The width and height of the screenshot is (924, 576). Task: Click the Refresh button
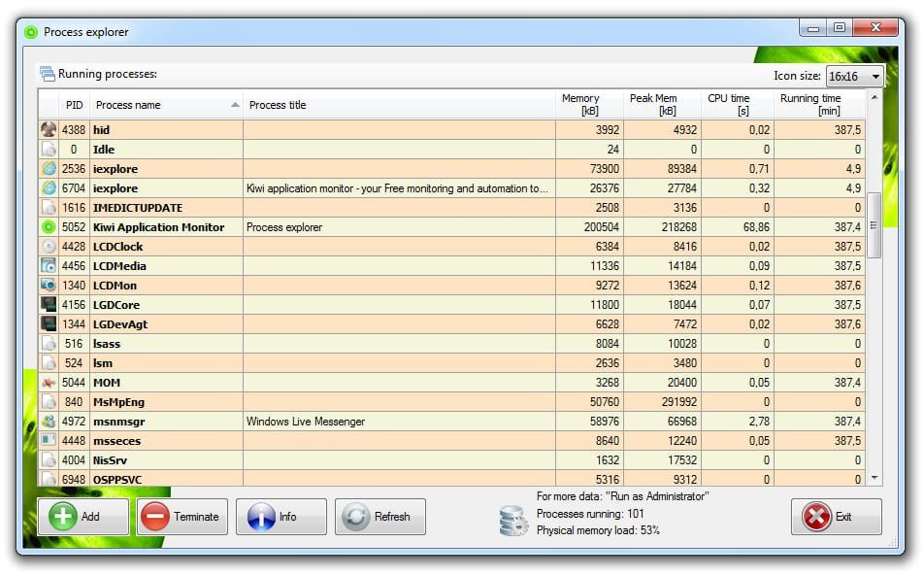379,517
